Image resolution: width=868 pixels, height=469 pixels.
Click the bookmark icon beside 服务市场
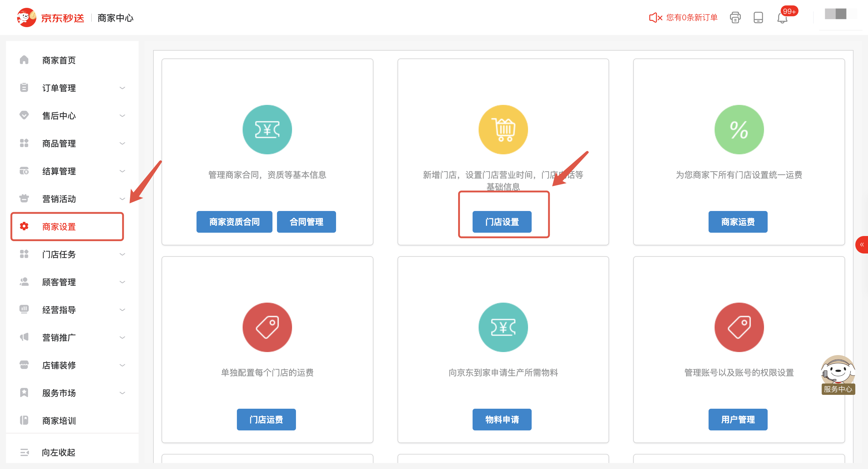pos(24,392)
